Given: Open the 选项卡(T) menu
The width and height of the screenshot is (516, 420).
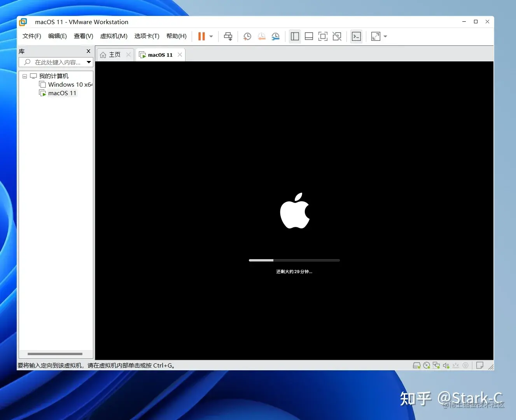Looking at the screenshot, I should [147, 36].
